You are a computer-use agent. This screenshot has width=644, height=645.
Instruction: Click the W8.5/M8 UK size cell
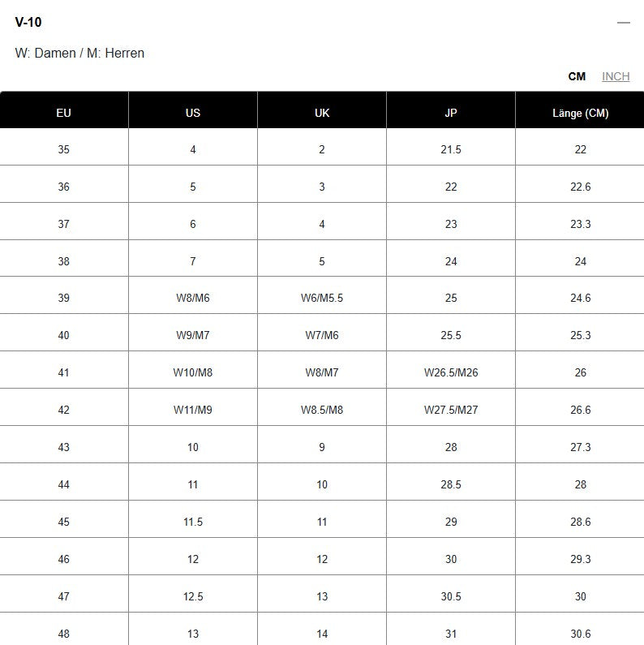(x=322, y=410)
